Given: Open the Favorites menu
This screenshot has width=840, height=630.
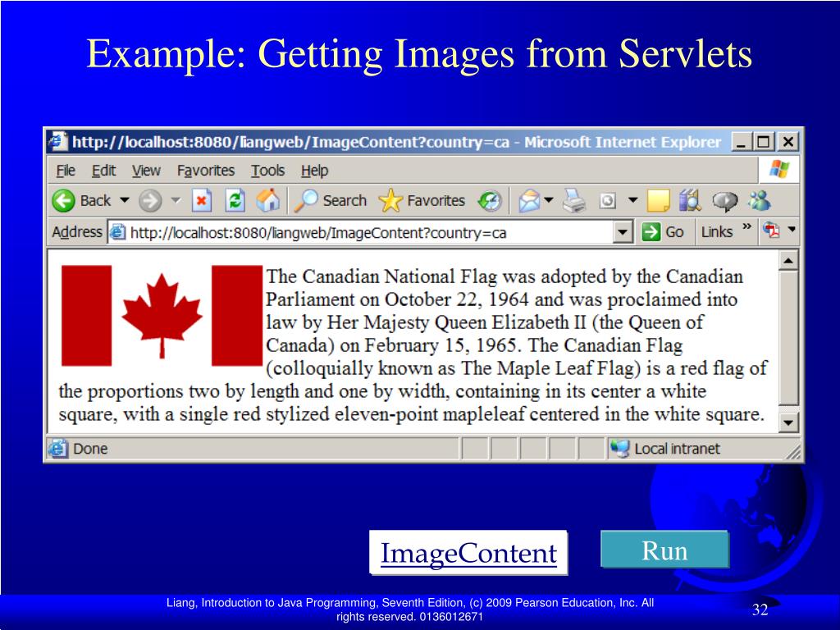Looking at the screenshot, I should click(206, 171).
